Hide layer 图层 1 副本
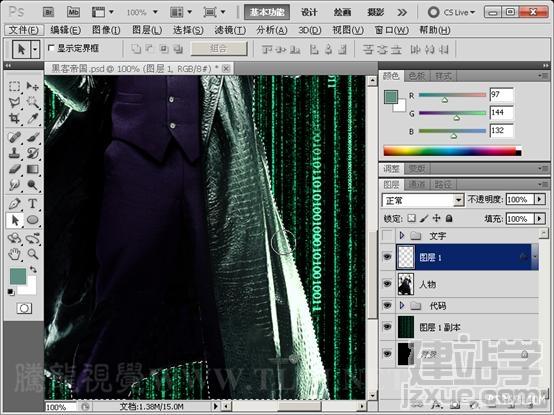This screenshot has width=554, height=415. tap(387, 327)
